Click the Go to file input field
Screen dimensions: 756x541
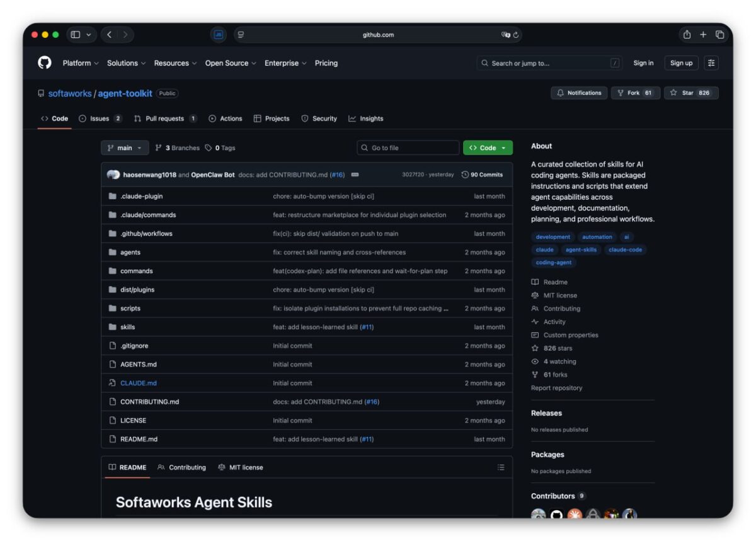coord(408,147)
